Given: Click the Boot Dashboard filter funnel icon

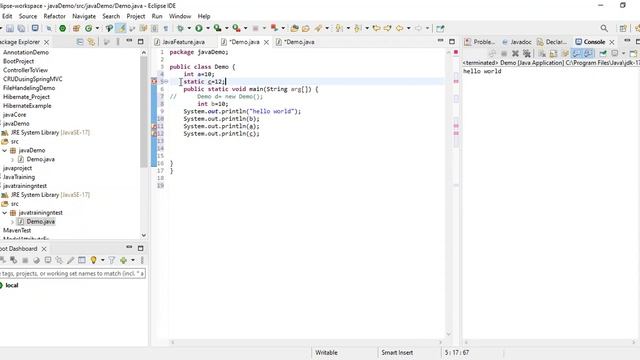Looking at the screenshot, I should pos(111,260).
